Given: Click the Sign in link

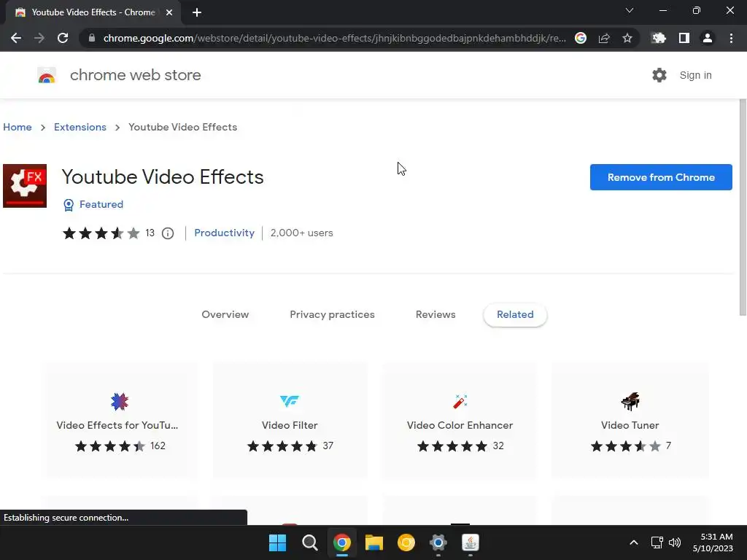Looking at the screenshot, I should coord(695,75).
